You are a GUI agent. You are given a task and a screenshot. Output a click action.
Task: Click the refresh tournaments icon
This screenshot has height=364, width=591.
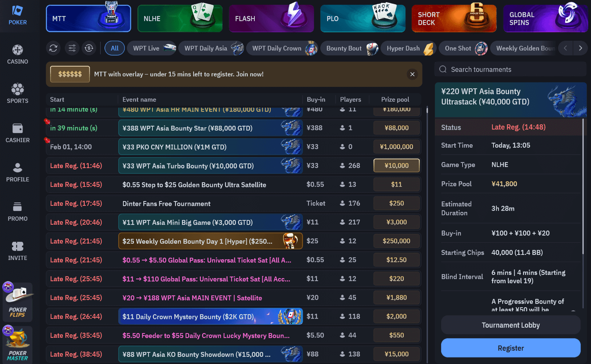coord(53,48)
